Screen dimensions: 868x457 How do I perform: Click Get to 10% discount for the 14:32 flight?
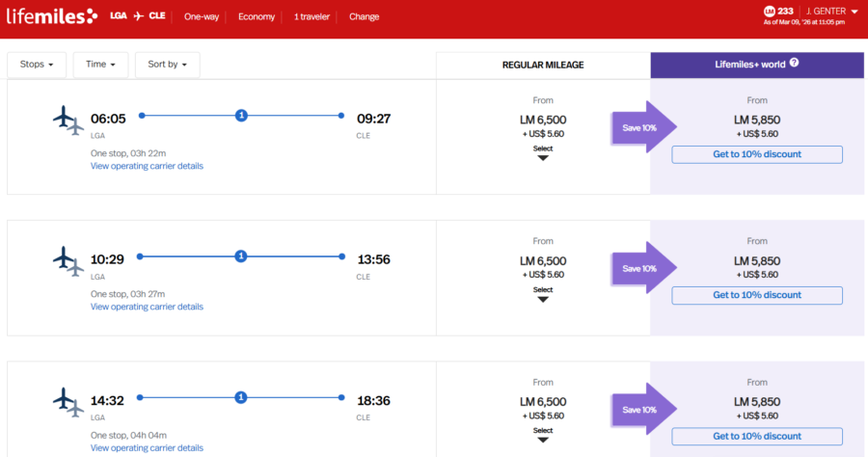point(757,437)
